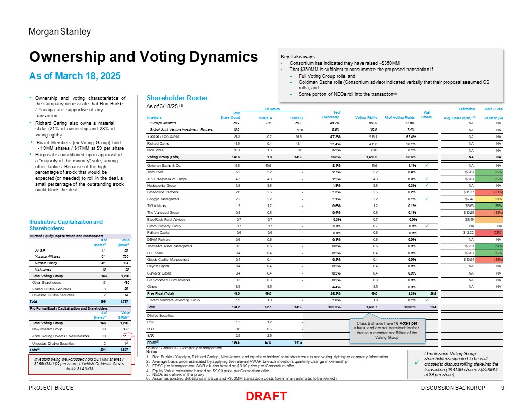
Task: Select the "Avg. Basis ($/sh)" column header
Action: click(x=460, y=118)
